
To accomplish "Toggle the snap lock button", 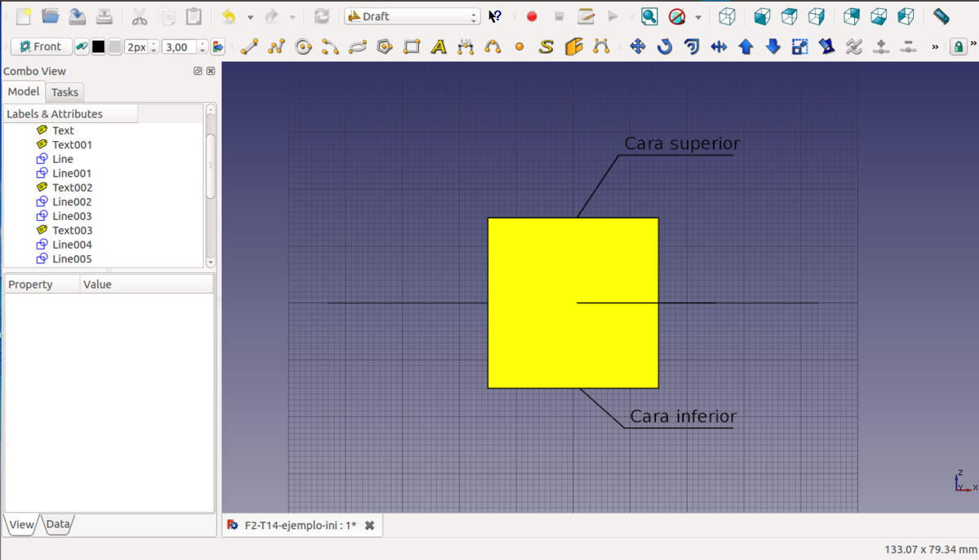I will pyautogui.click(x=959, y=47).
